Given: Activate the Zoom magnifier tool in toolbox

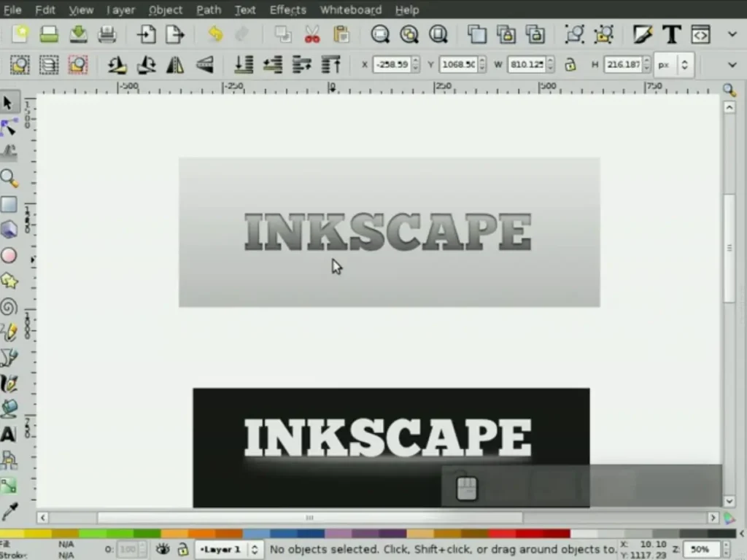Looking at the screenshot, I should pyautogui.click(x=9, y=179).
